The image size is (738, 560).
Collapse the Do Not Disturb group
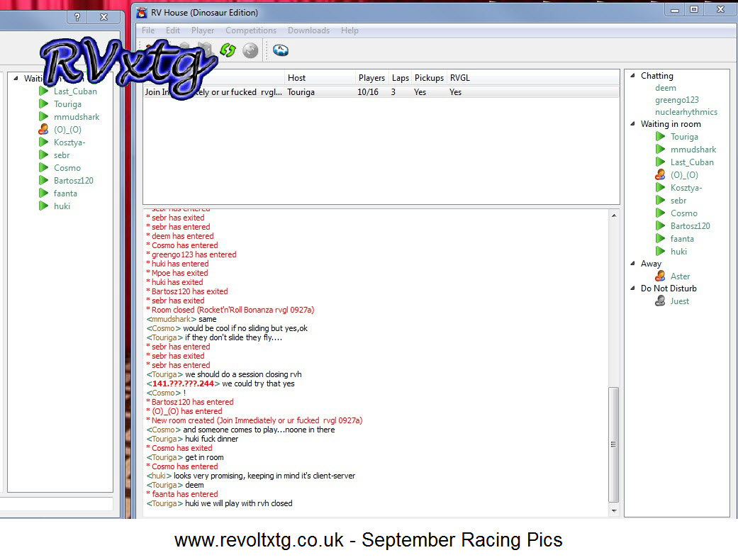pos(633,288)
